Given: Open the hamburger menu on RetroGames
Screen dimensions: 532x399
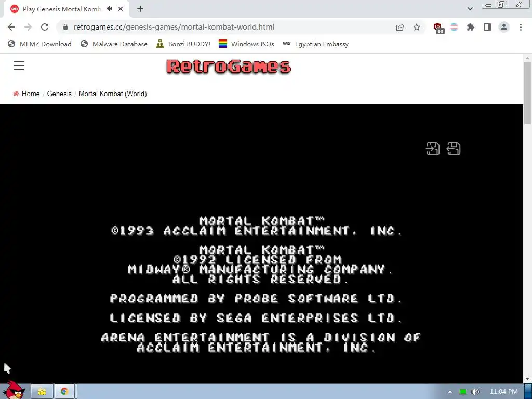Looking at the screenshot, I should pos(19,65).
